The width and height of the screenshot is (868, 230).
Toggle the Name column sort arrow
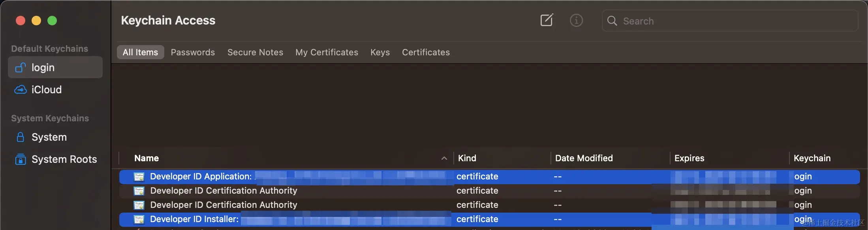[444, 158]
